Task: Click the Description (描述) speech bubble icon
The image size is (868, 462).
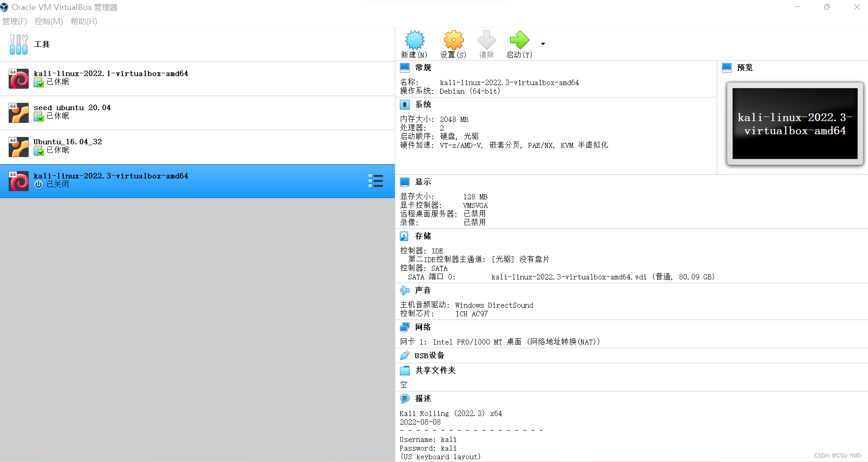Action: point(405,399)
